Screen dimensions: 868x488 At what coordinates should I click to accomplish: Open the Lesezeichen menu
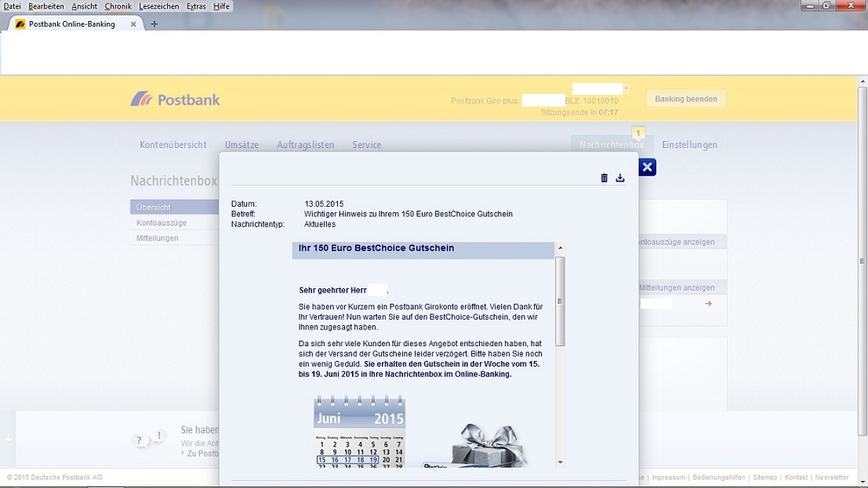tap(159, 6)
